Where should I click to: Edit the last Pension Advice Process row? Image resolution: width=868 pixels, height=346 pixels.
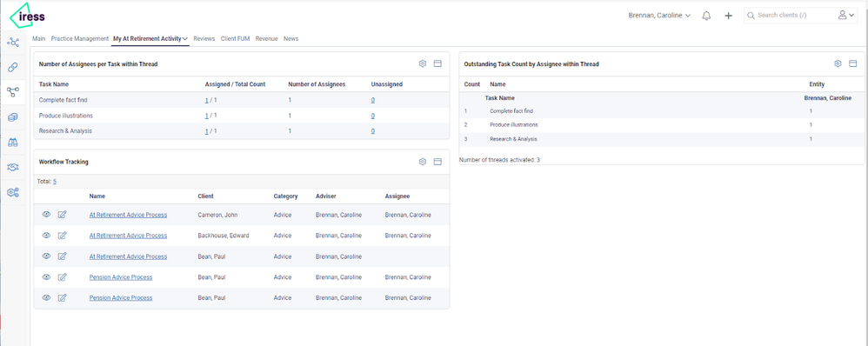[x=63, y=298]
